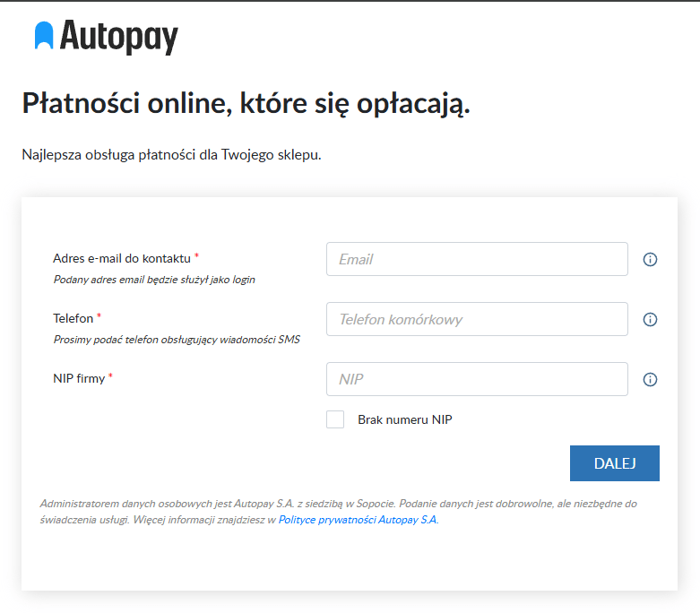Focus the Email input field
This screenshot has width=700, height=613.
click(477, 260)
